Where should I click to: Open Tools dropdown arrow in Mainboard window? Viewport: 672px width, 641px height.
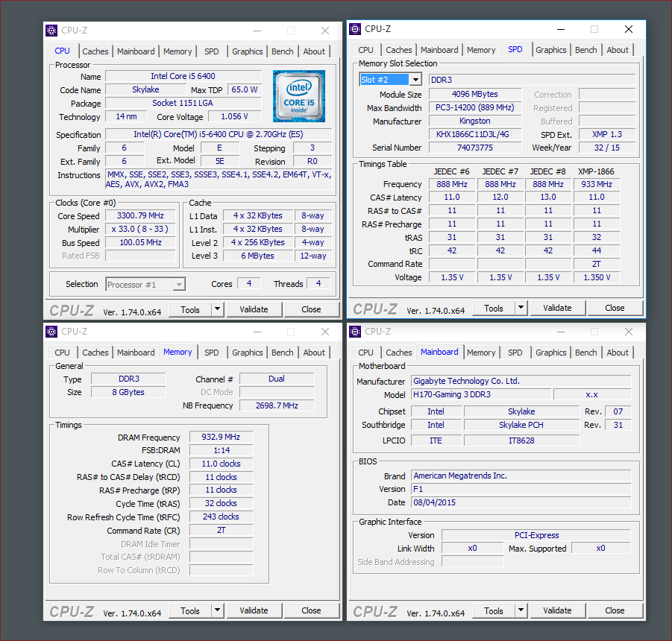point(521,610)
